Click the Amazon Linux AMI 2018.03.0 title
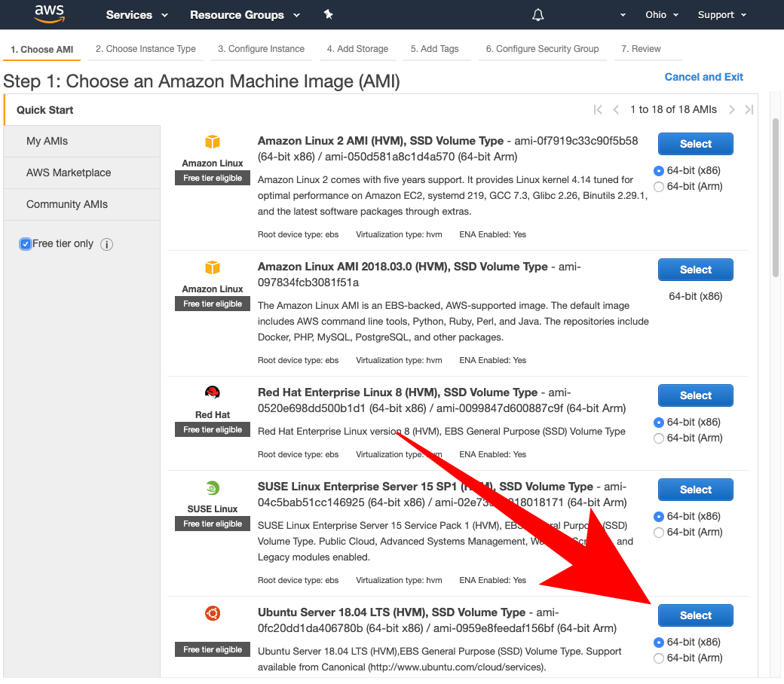This screenshot has height=684, width=784. 403,267
